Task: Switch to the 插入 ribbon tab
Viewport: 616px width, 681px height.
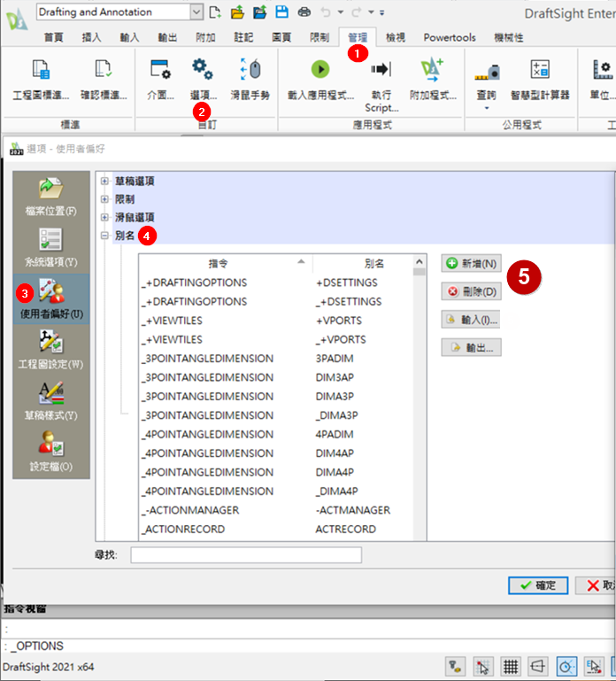Action: point(91,37)
